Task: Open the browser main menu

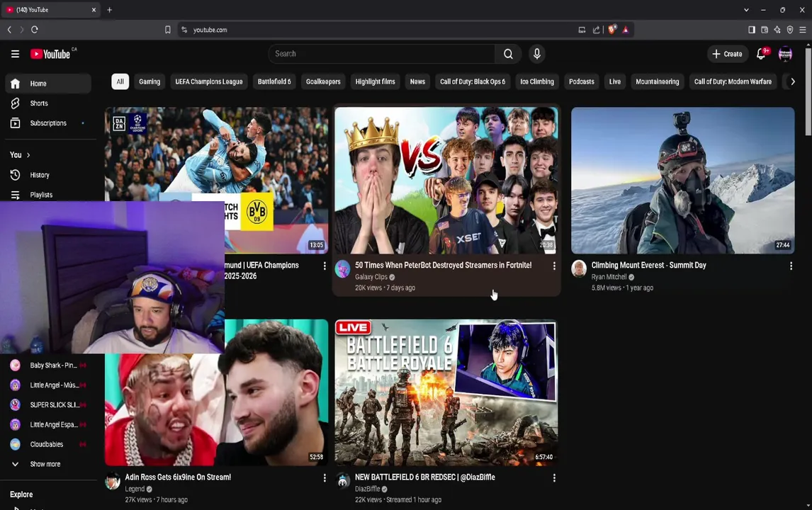Action: pyautogui.click(x=802, y=30)
